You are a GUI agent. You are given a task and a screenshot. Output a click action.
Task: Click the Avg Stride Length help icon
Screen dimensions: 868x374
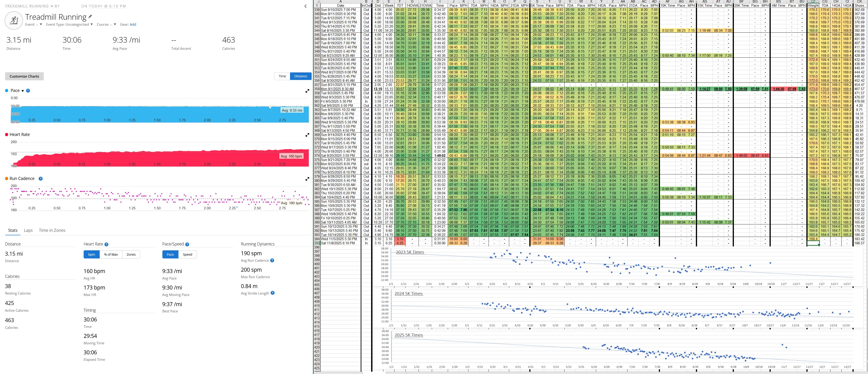pos(273,293)
